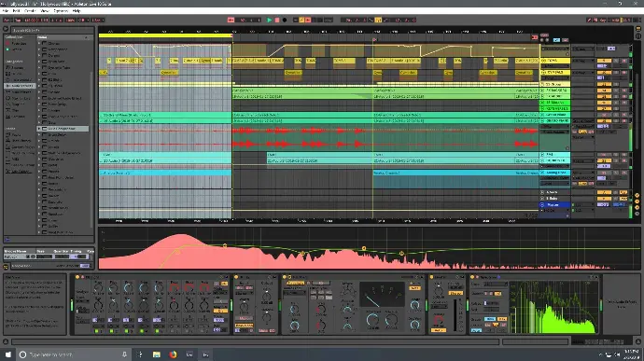Screen dimensions: 644x361
Task: Toggle the EQ Eight device activator
Action: [x=77, y=277]
